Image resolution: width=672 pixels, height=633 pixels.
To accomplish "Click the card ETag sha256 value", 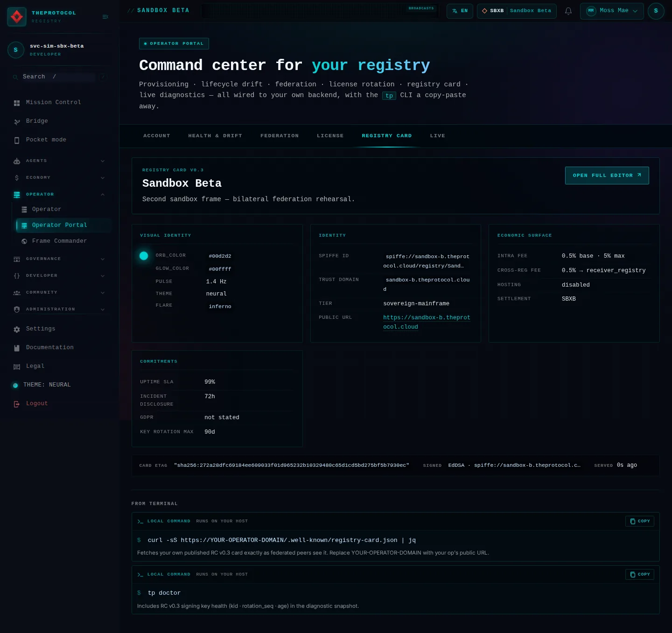I will [x=292, y=465].
